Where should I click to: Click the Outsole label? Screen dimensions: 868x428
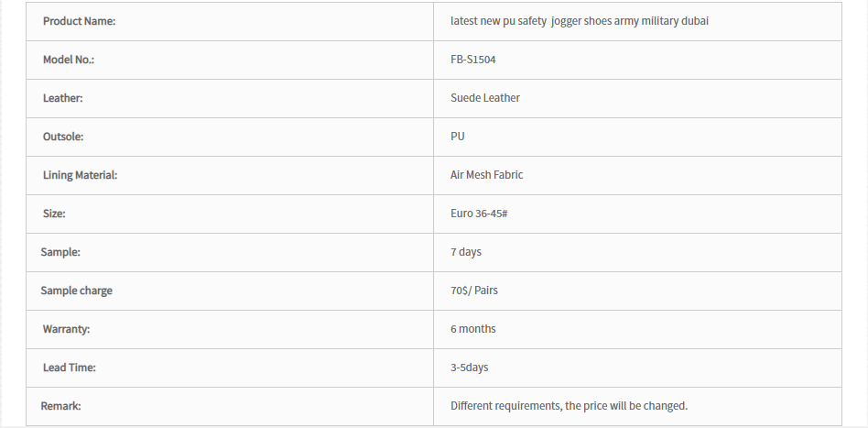63,137
